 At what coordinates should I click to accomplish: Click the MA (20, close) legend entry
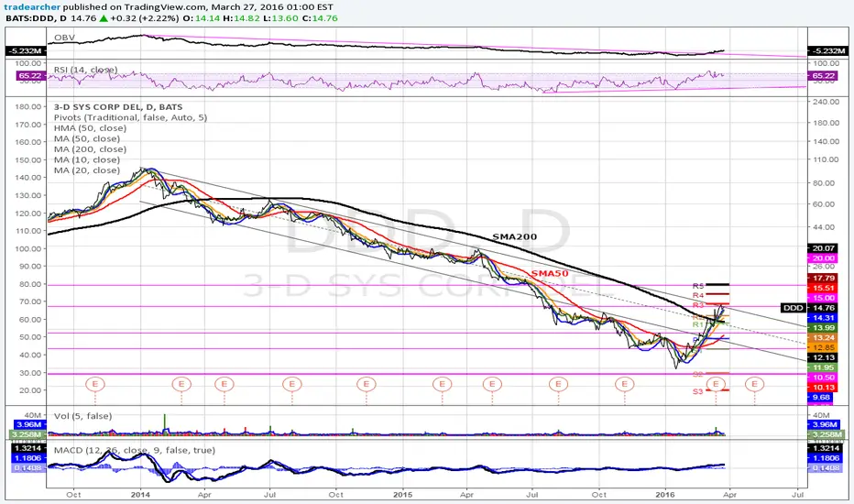point(87,170)
